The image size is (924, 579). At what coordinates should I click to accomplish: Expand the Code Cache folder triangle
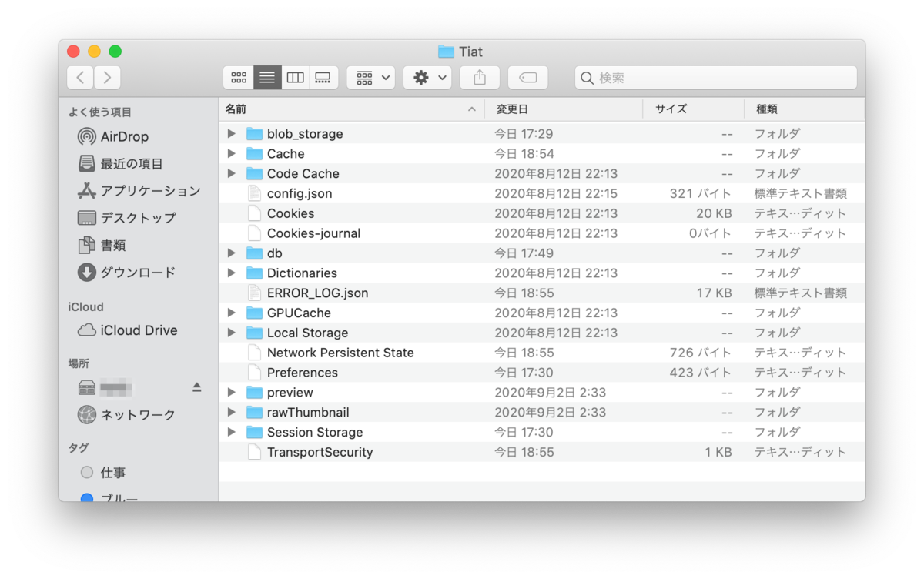click(232, 174)
